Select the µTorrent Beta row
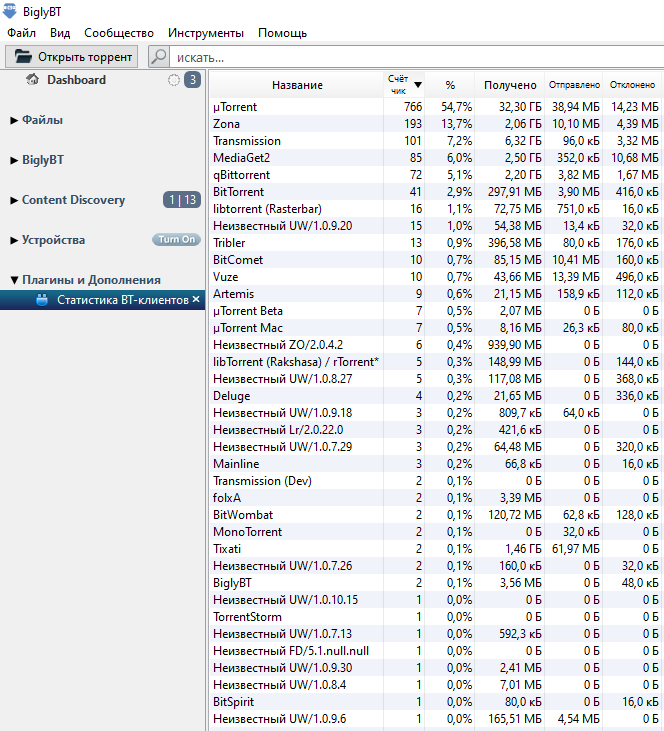This screenshot has width=664, height=731. 436,311
